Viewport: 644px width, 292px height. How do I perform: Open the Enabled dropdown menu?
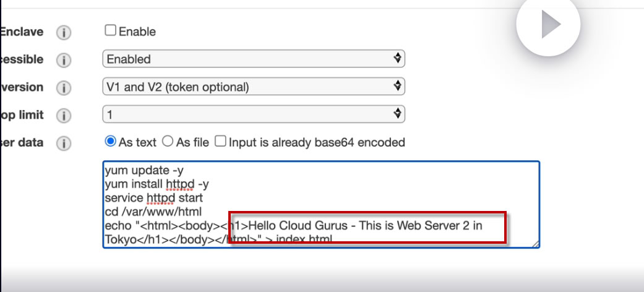pos(254,59)
